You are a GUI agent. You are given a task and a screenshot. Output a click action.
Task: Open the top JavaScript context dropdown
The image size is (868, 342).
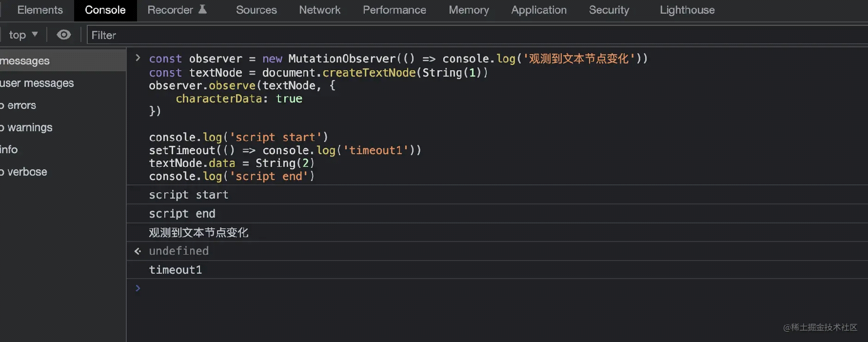tap(23, 35)
